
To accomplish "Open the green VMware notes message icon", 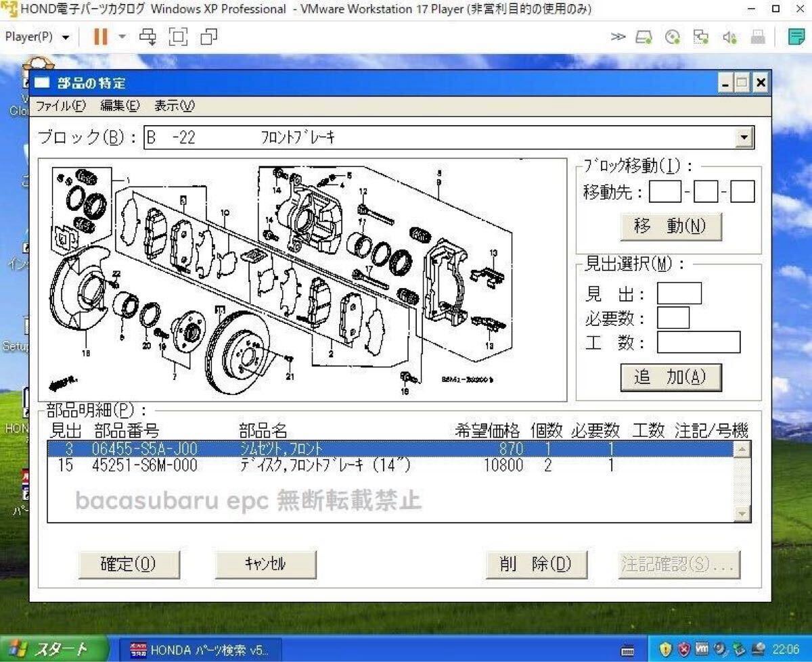I will click(x=796, y=37).
